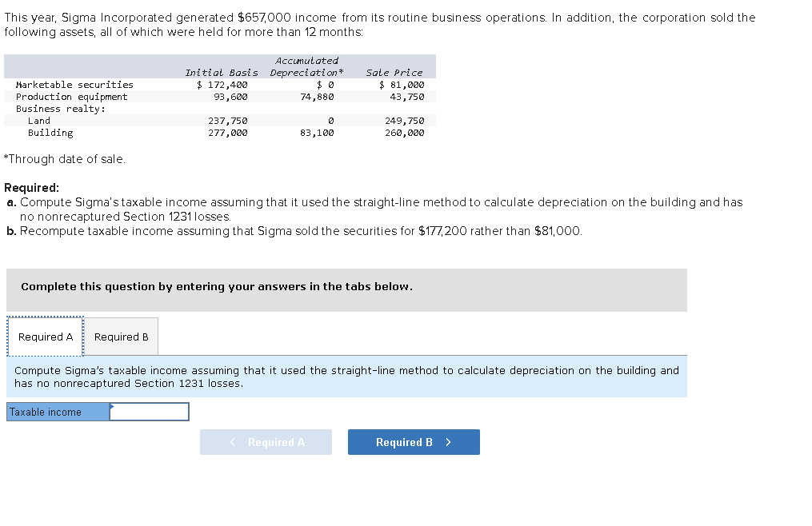Click the Through date of sale footnote

coord(44,158)
